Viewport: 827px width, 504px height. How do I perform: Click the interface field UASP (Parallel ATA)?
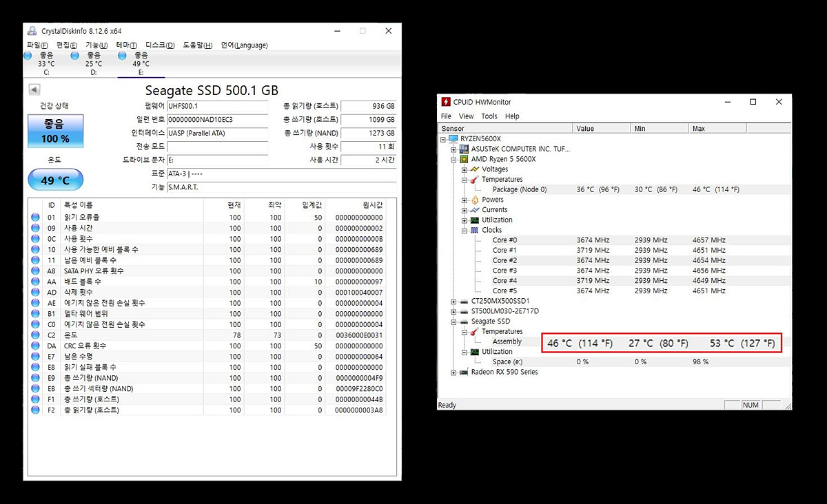click(x=217, y=134)
